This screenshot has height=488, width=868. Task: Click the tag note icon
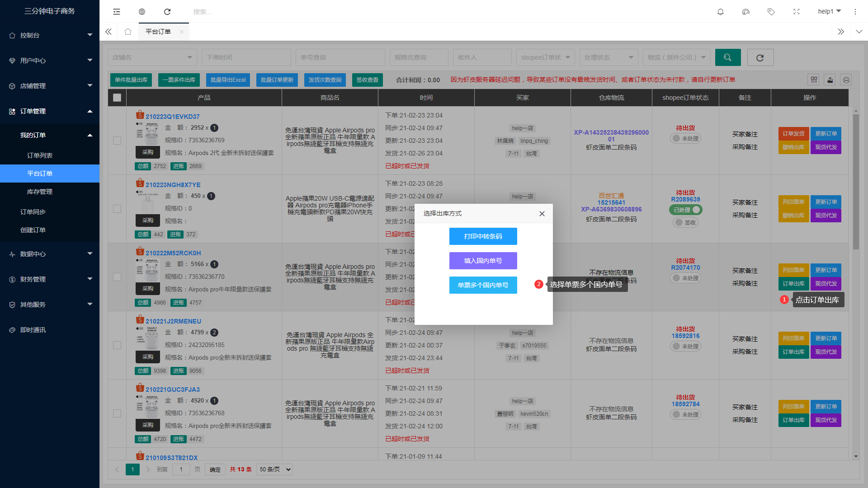click(x=771, y=12)
